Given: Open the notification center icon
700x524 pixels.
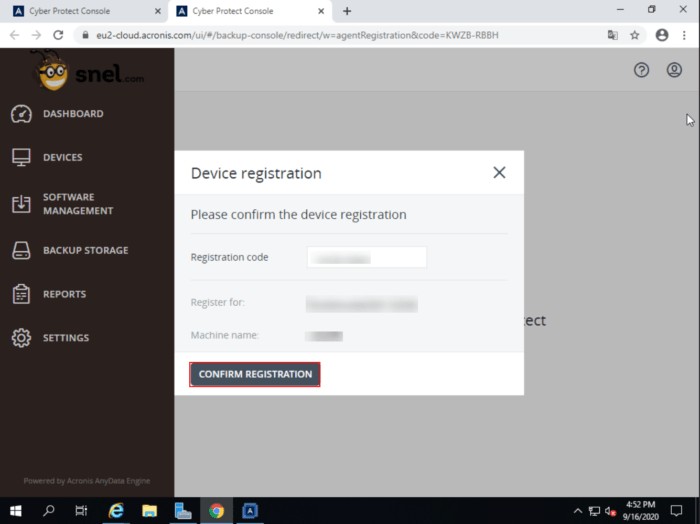Looking at the screenshot, I should [x=676, y=511].
